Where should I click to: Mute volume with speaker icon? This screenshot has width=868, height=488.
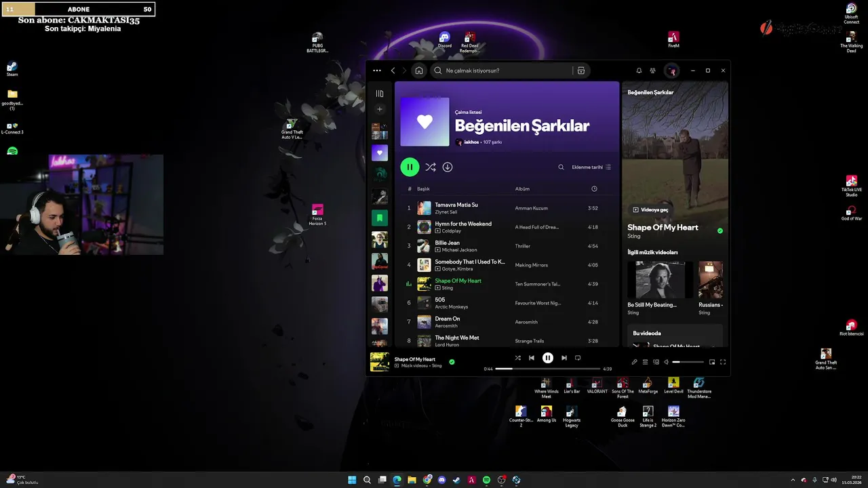[x=667, y=362]
